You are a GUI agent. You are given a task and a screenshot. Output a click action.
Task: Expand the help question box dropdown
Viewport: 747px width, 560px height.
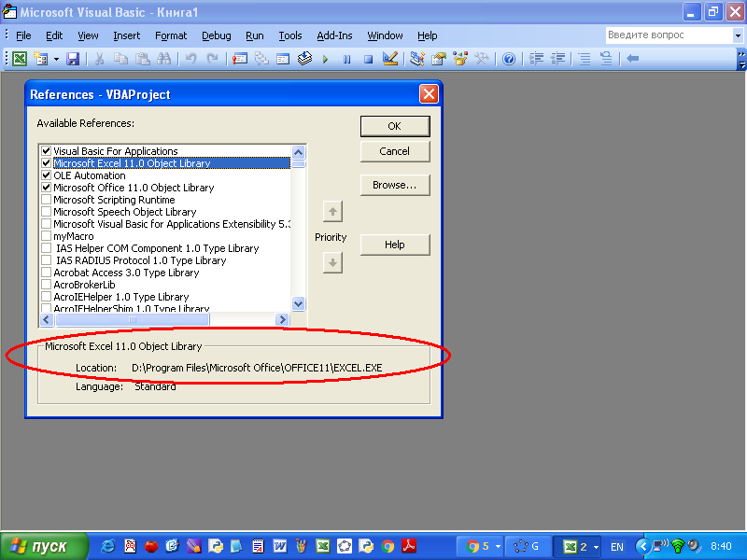(x=738, y=35)
